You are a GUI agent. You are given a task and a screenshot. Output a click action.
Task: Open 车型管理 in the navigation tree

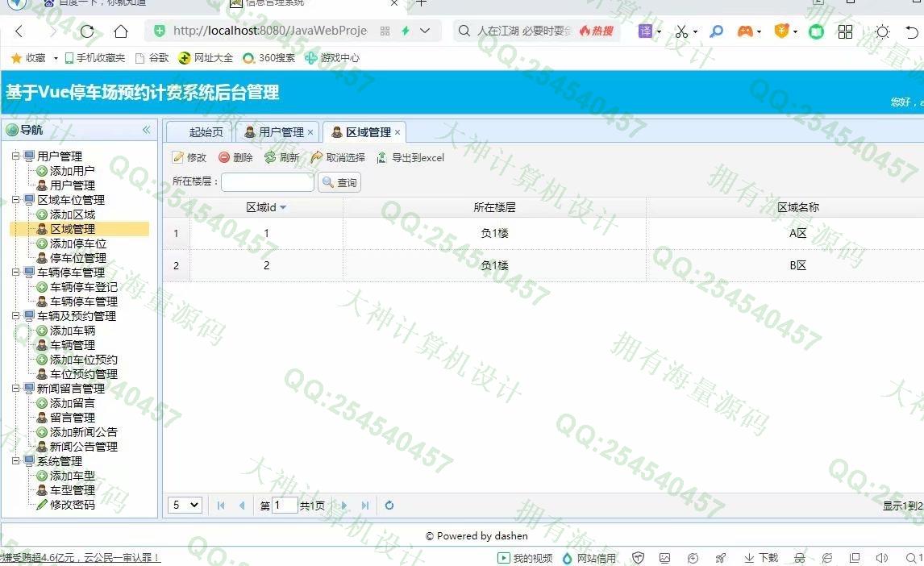point(72,490)
